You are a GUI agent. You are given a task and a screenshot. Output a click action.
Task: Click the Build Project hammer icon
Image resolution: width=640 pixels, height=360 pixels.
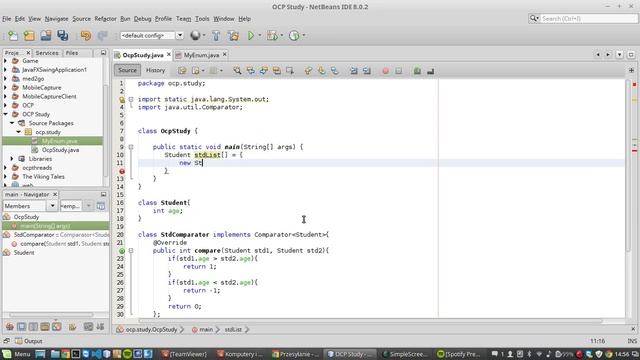click(216, 36)
